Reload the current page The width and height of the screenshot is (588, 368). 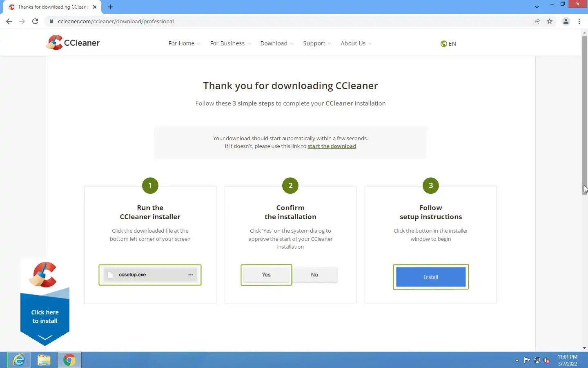tap(35, 21)
